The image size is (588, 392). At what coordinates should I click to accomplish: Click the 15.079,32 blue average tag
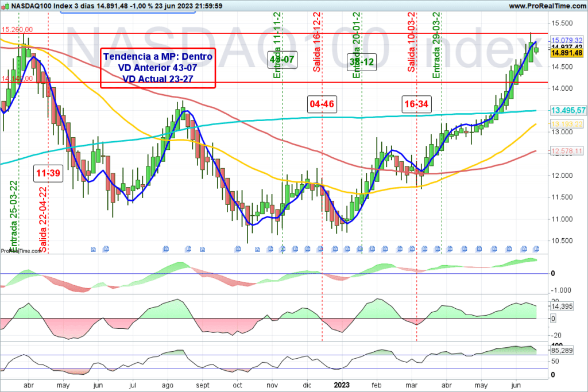[567, 40]
